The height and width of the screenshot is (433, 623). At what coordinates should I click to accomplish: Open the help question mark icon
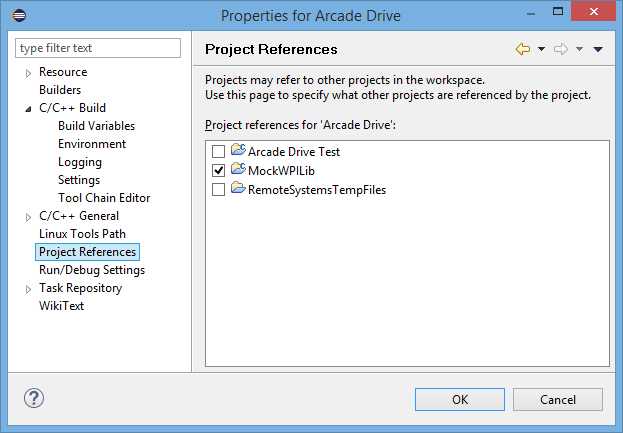coord(34,398)
